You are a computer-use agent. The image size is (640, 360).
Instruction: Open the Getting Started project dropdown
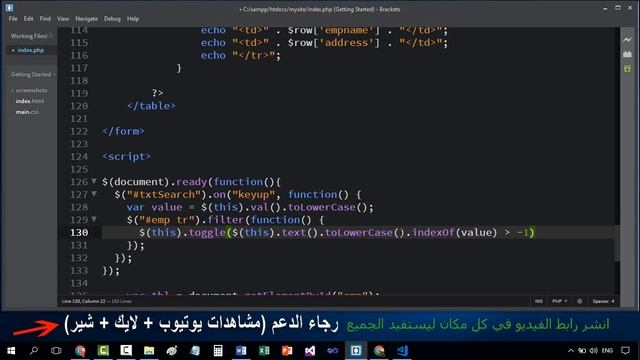tap(33, 74)
